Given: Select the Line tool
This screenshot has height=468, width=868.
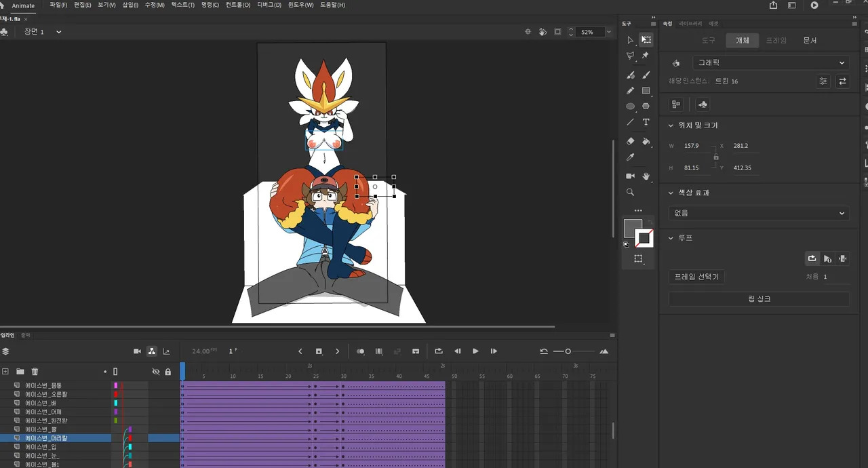Looking at the screenshot, I should [x=631, y=122].
